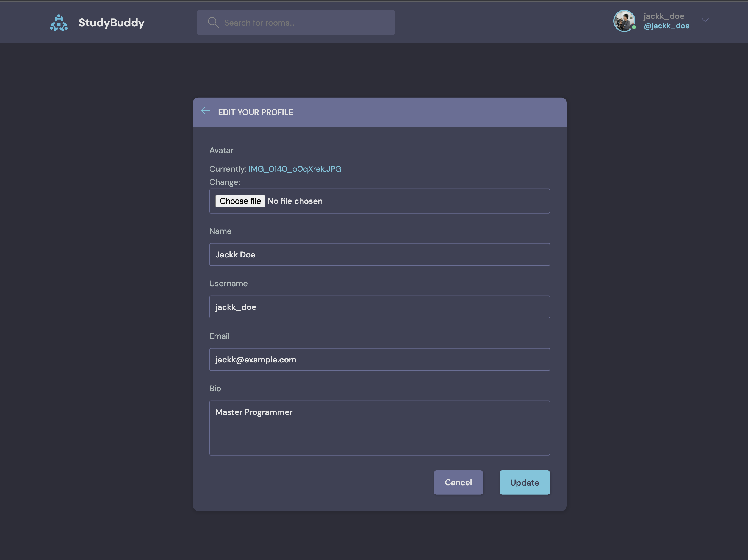Click the Email field with jackk@example.com
Screen dimensions: 748x560
pyautogui.click(x=379, y=359)
